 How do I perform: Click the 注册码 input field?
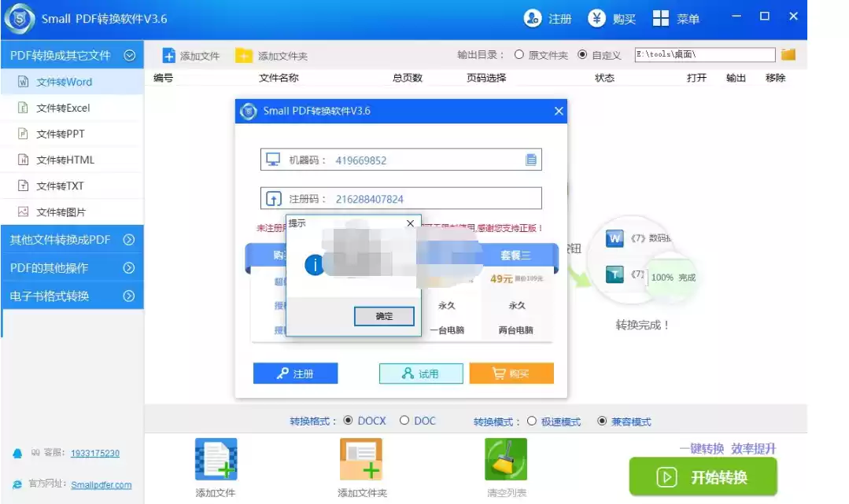point(433,199)
